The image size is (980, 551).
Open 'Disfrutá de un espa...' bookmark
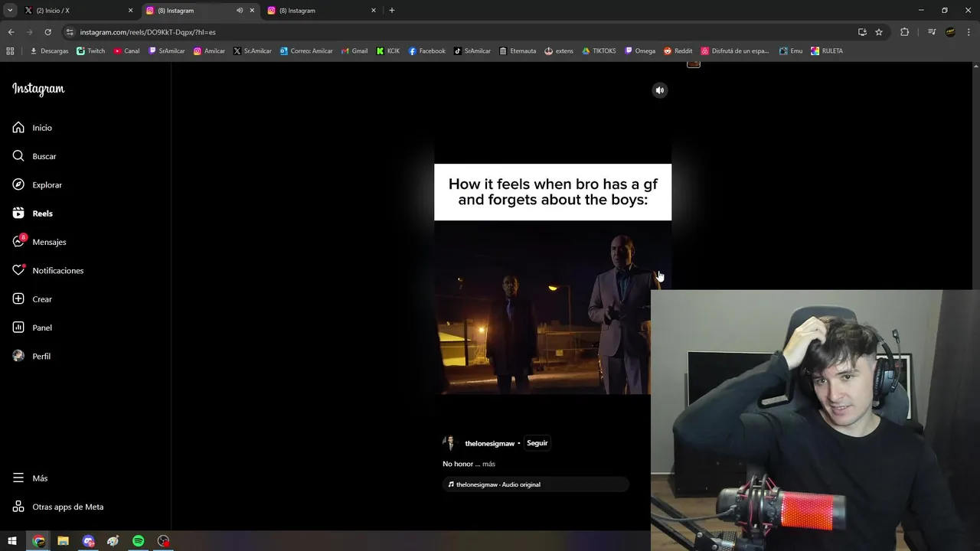point(734,51)
